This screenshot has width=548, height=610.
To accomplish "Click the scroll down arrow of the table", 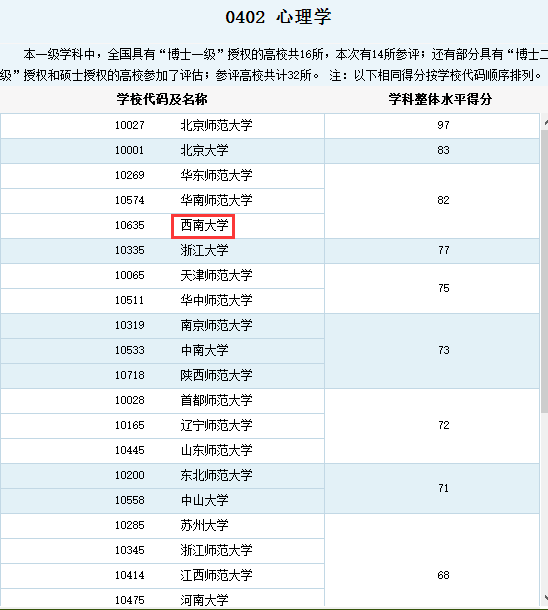I will pos(545,597).
